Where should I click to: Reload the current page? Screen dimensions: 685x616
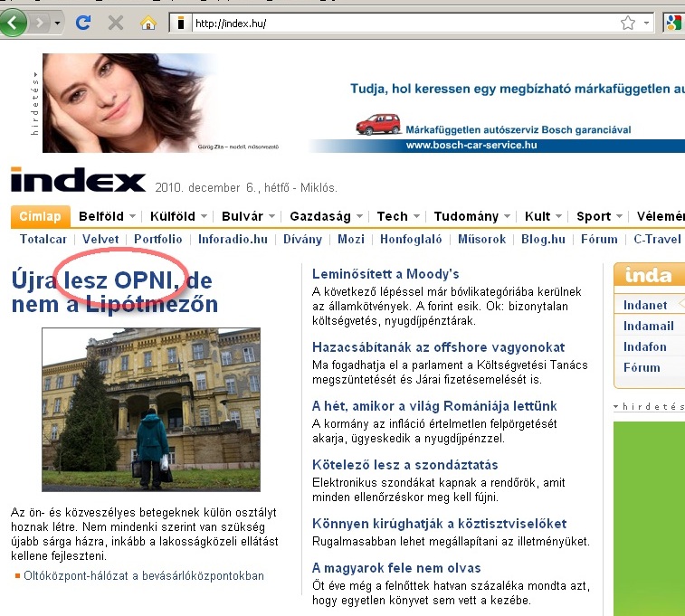83,23
